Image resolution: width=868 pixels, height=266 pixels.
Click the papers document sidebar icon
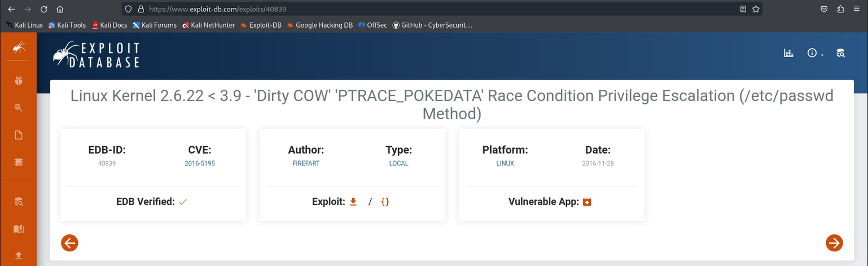[x=18, y=135]
